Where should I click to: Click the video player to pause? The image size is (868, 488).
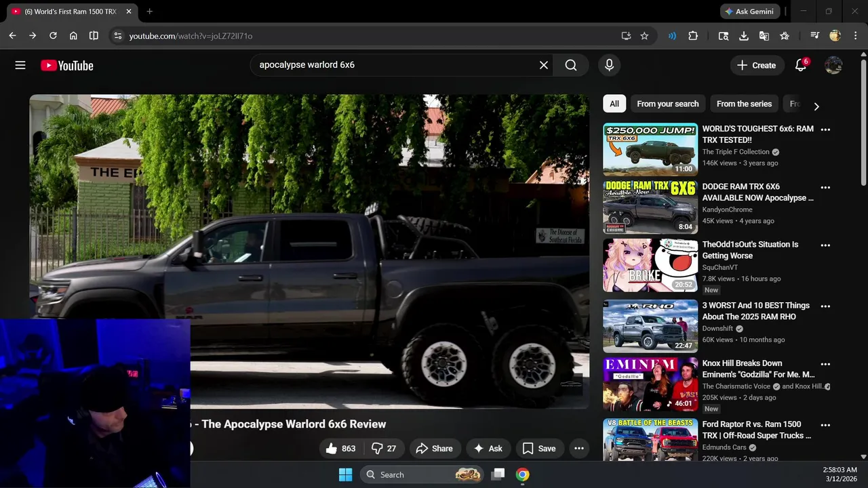coord(309,251)
